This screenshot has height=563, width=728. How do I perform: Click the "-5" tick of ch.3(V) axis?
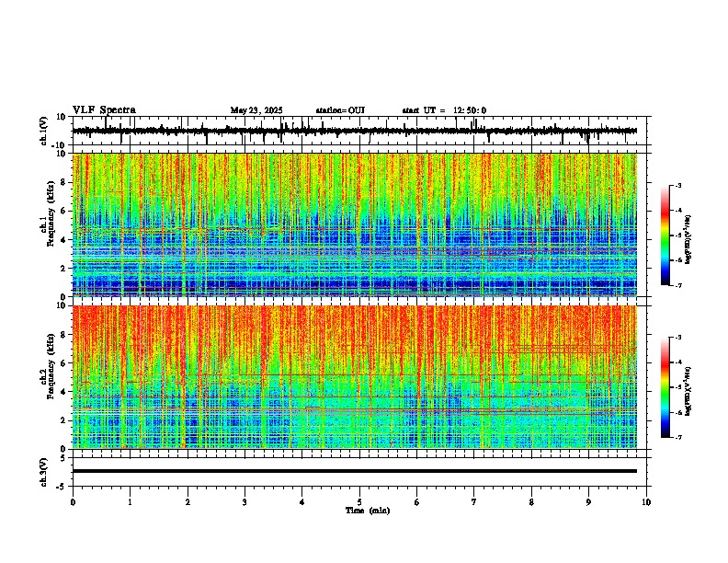(62, 487)
